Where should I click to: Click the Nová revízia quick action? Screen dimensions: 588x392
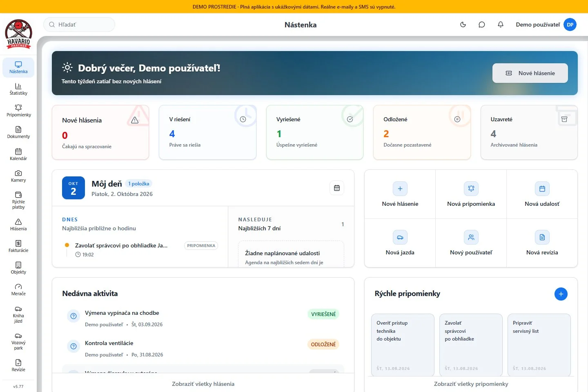coord(542,243)
